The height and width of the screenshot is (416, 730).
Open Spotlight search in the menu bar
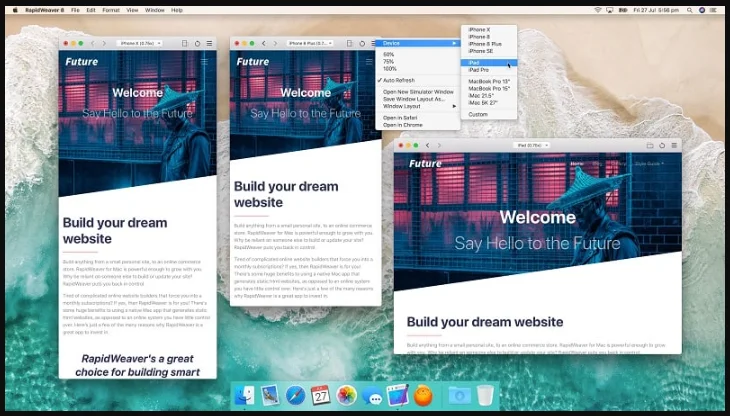click(689, 10)
